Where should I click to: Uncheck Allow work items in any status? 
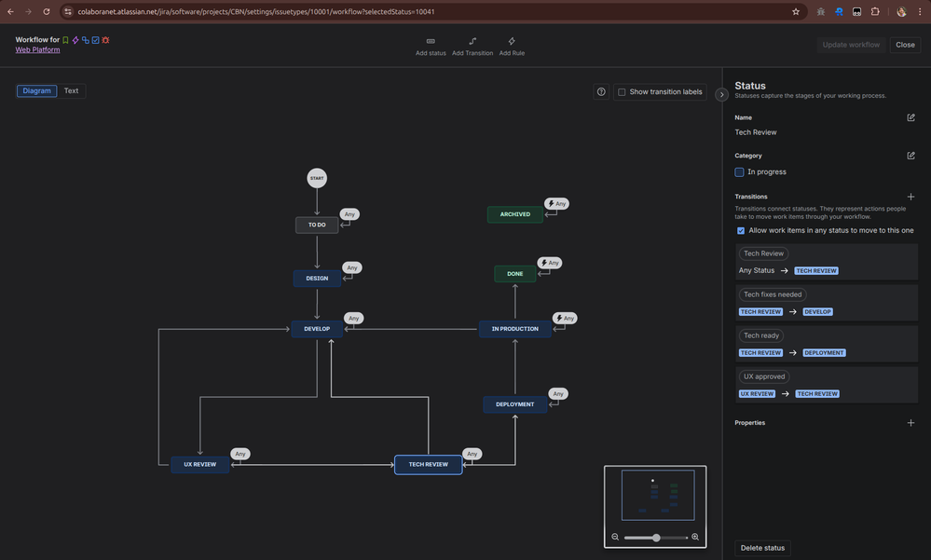(x=741, y=230)
